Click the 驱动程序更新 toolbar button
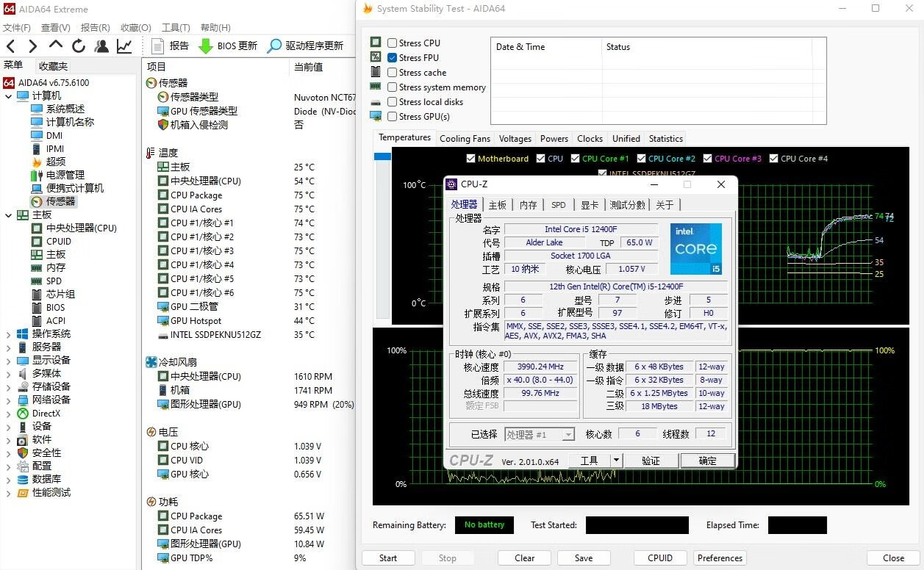Screen dimensions: 924x570 (305, 46)
